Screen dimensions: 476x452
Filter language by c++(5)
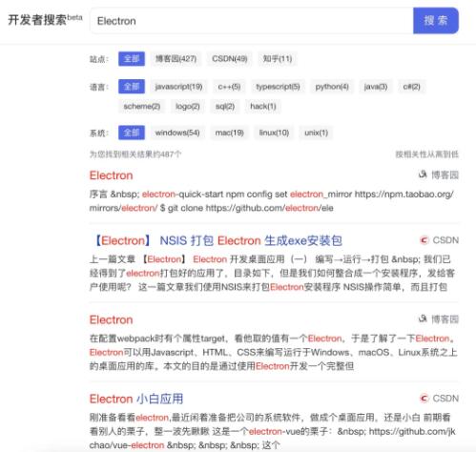pos(229,87)
